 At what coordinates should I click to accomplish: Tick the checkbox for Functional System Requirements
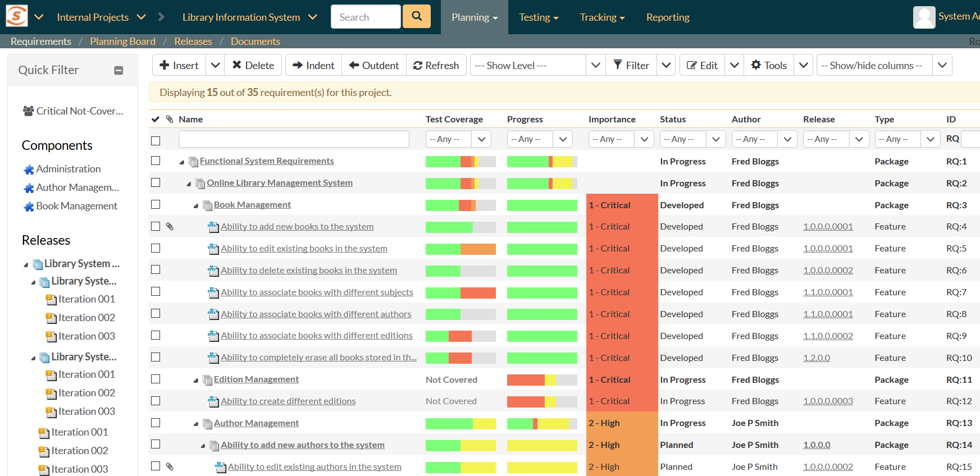click(156, 161)
